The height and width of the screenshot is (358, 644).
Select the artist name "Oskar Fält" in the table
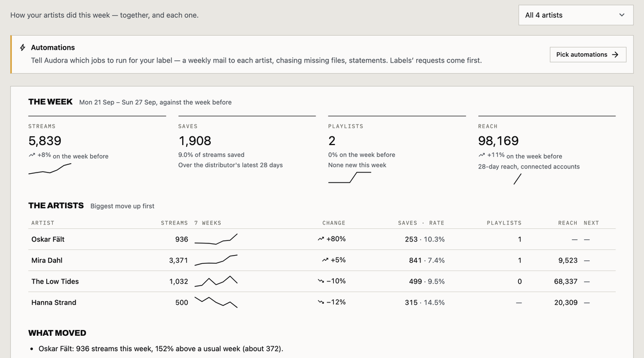click(48, 239)
